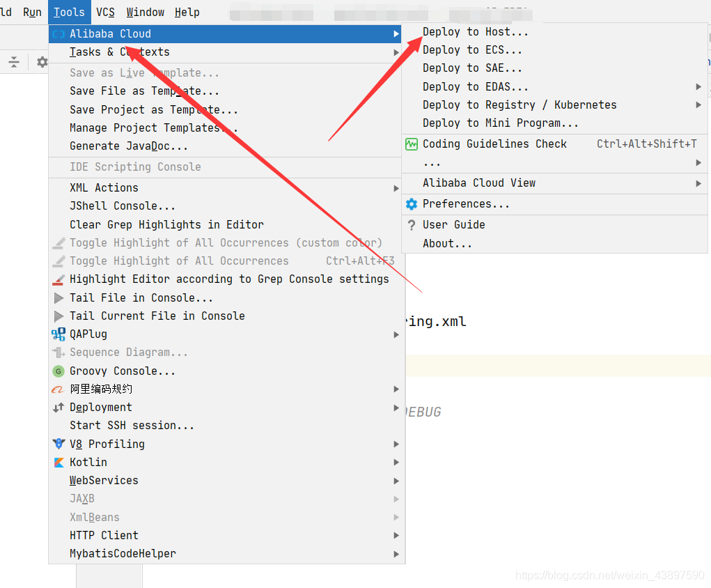Choose Coding Guidelines Check entry
The image size is (711, 588).
click(554, 144)
